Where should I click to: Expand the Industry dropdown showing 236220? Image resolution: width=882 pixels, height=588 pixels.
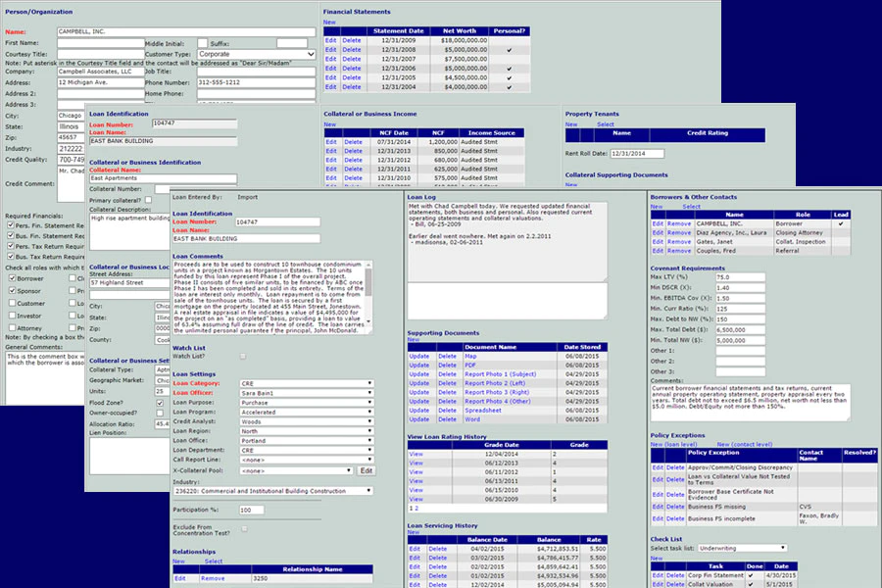pos(272,491)
